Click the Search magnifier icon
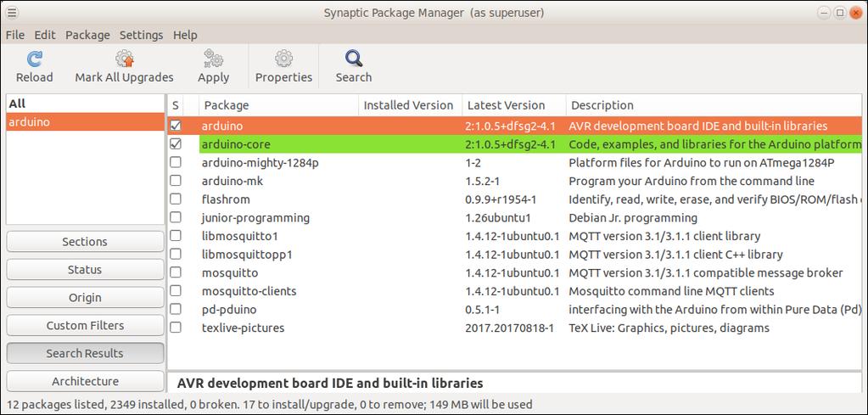868x415 pixels. point(353,59)
